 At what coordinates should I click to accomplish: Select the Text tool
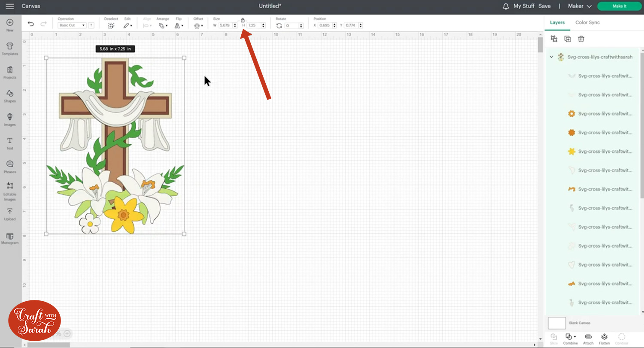pyautogui.click(x=10, y=143)
